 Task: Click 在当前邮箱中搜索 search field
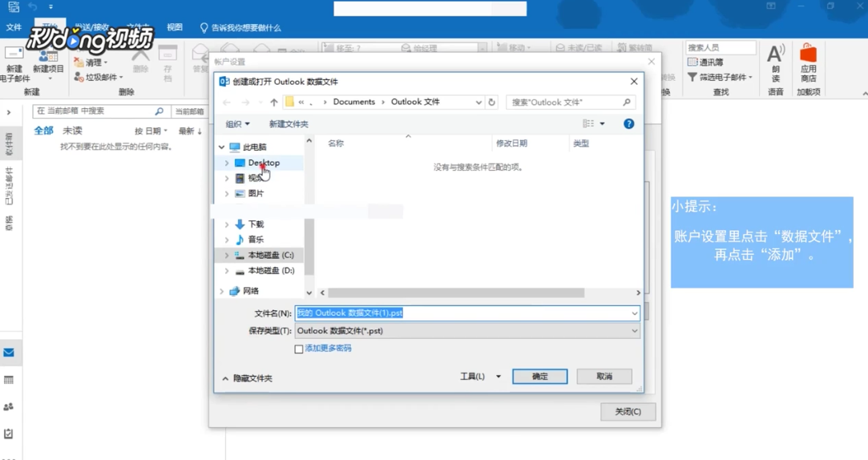[101, 111]
